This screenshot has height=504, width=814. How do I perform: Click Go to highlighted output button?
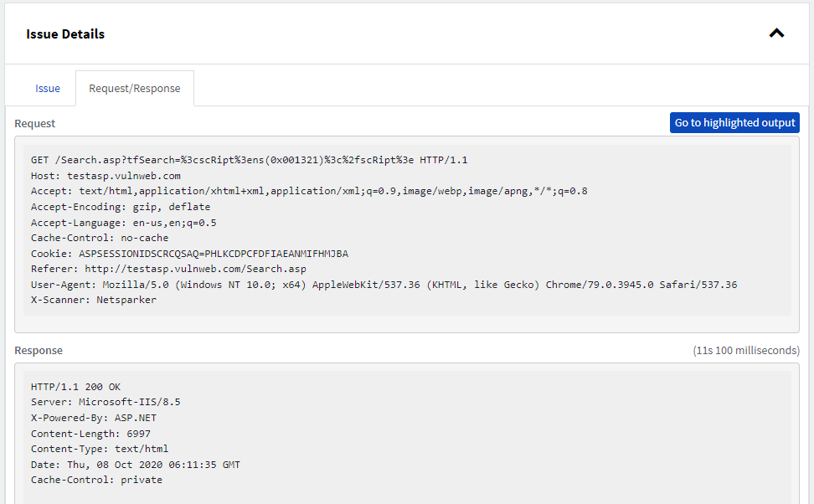coord(734,122)
